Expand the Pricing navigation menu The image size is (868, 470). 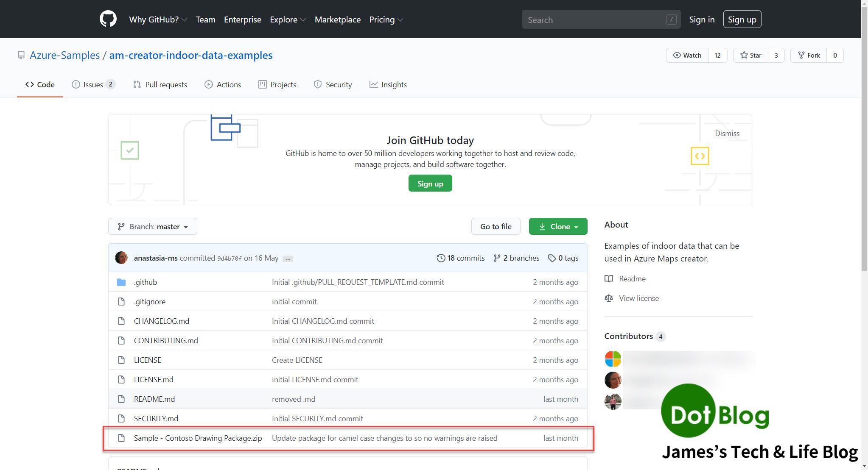pyautogui.click(x=386, y=20)
